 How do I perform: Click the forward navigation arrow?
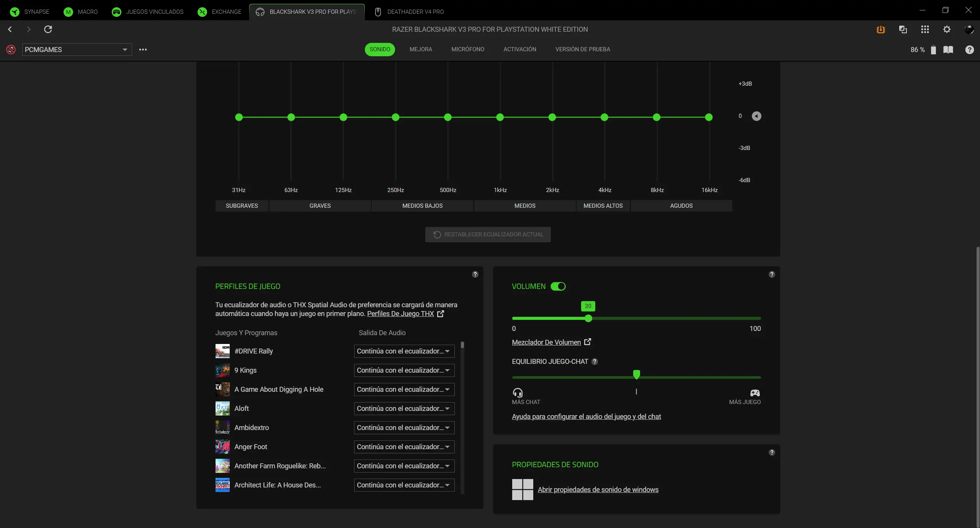(29, 29)
